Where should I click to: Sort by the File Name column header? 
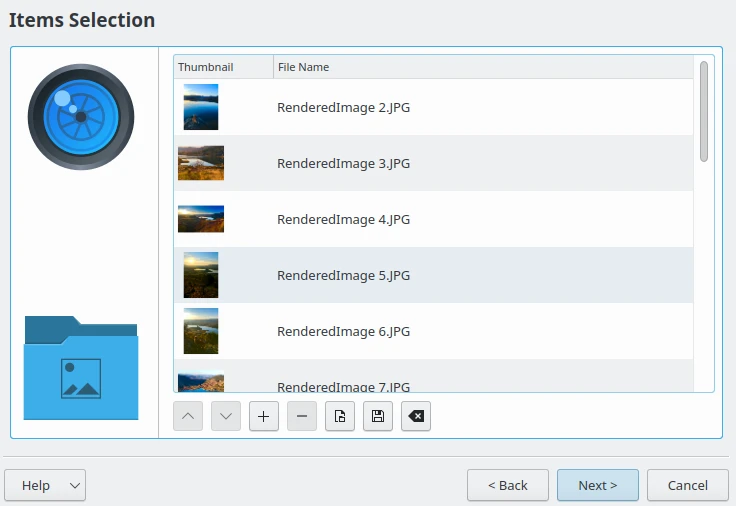click(x=482, y=67)
